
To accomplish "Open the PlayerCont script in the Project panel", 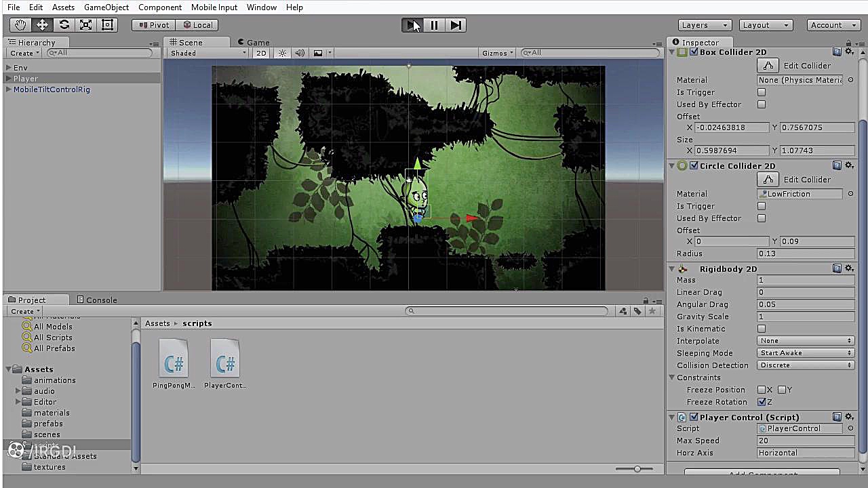I will (x=224, y=358).
